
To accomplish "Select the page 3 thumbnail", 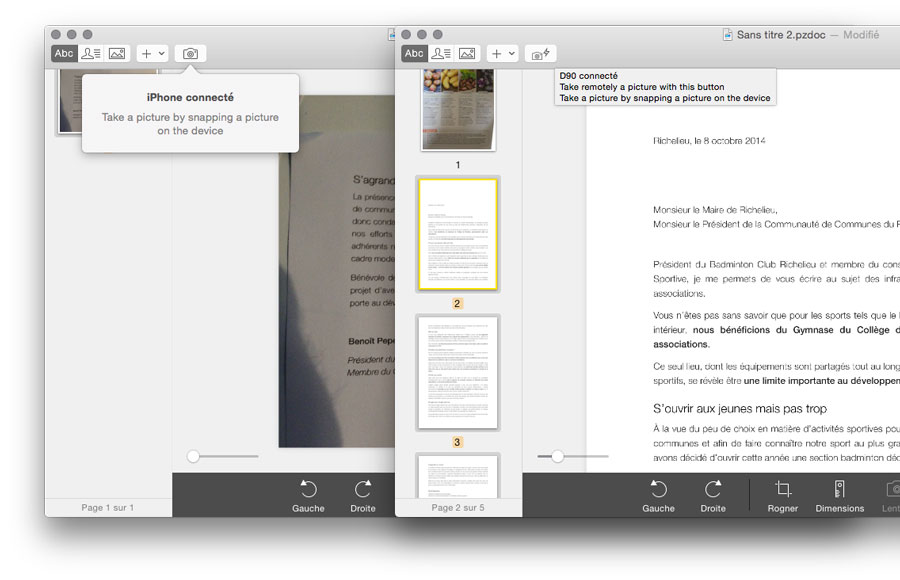I will 458,373.
